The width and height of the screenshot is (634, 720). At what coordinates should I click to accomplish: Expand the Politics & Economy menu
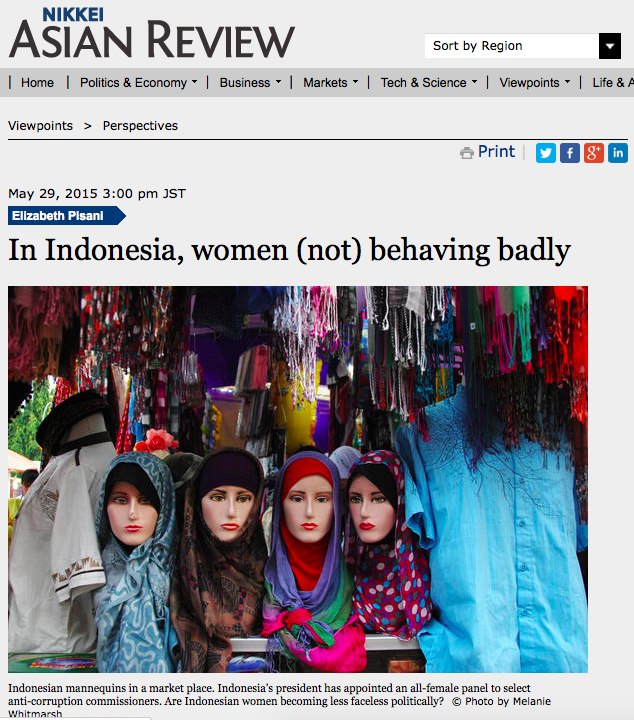tap(138, 83)
